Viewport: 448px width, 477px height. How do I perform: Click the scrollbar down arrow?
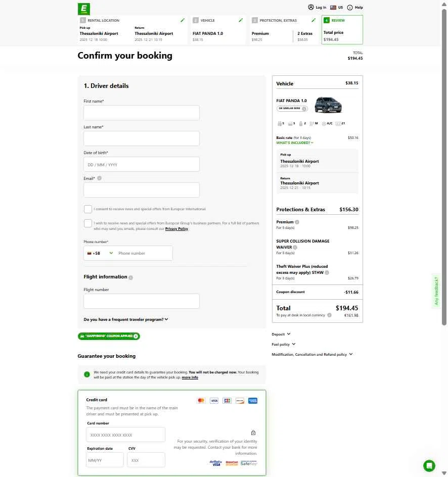444,473
